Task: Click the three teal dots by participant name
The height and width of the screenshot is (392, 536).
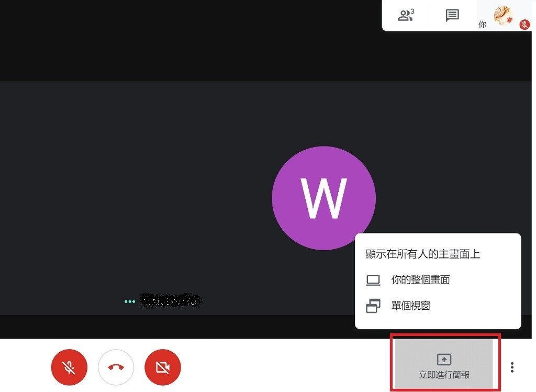Action: (130, 301)
